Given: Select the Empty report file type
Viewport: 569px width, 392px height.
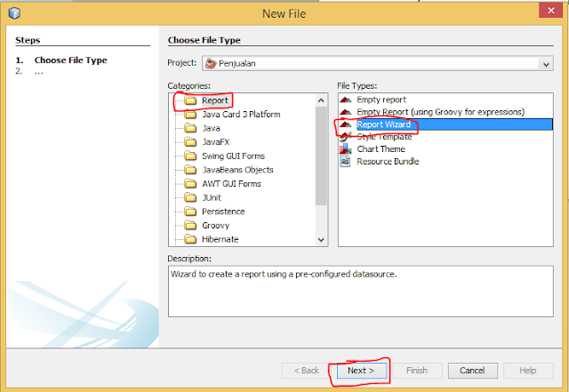Looking at the screenshot, I should point(381,100).
